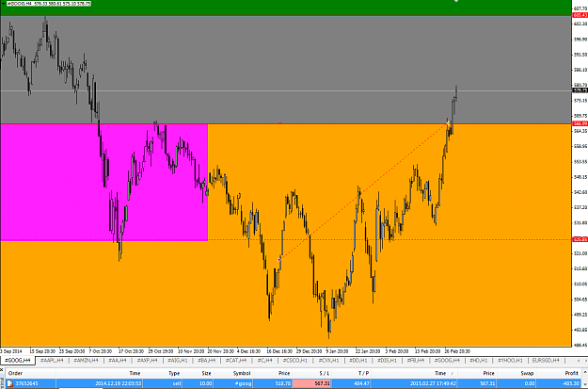Open the #CVX,H1 chart tab
The width and height of the screenshot is (588, 389).
click(329, 361)
